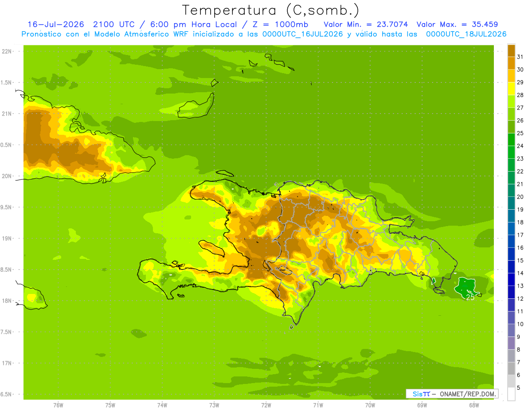
Task: Click the "Valor Max. = 35.459" value
Action: tap(457, 24)
